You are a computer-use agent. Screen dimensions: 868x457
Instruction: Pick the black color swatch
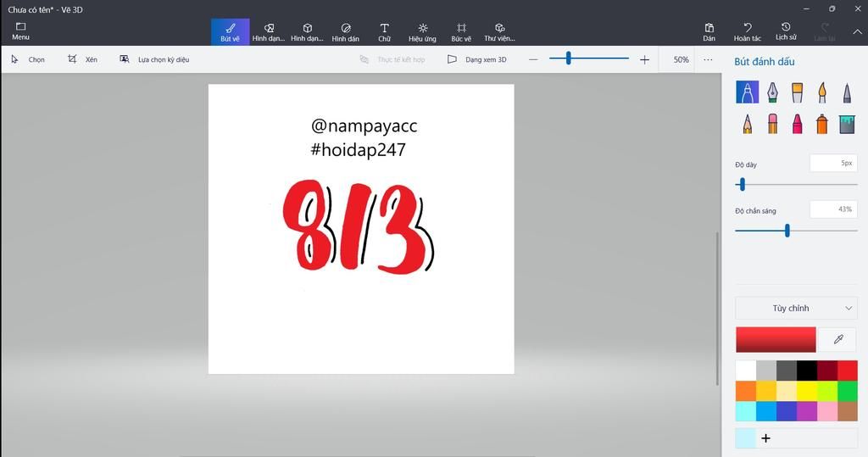point(807,371)
